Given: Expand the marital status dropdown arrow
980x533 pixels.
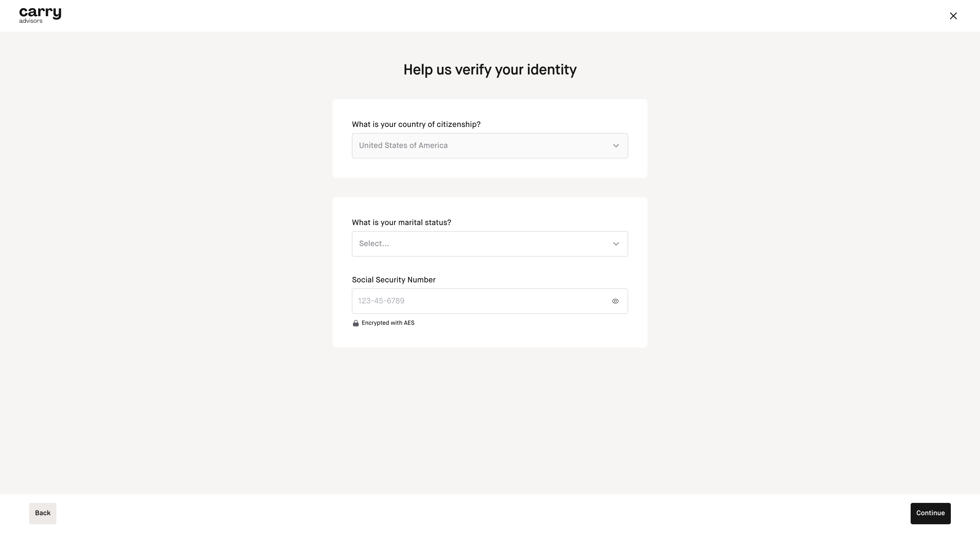Looking at the screenshot, I should coord(615,244).
